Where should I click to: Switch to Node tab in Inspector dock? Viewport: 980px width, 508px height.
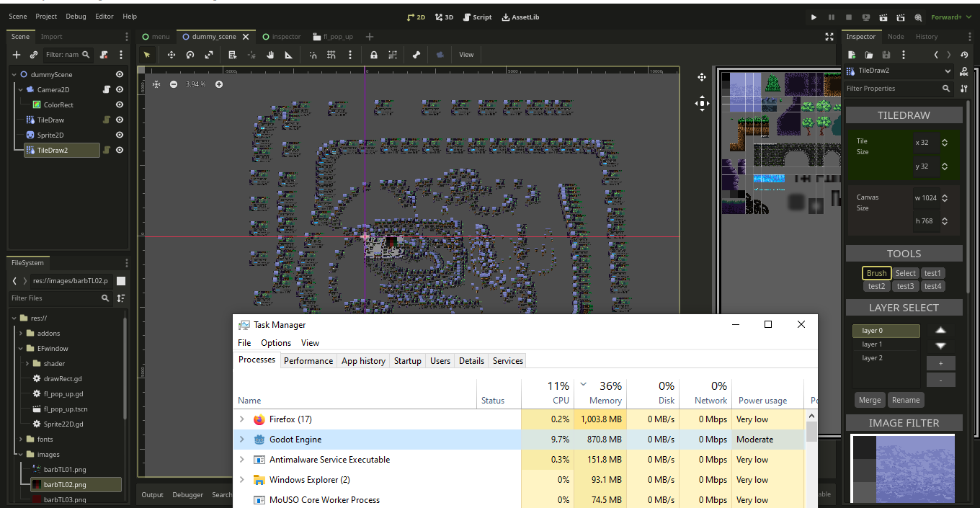(x=896, y=37)
